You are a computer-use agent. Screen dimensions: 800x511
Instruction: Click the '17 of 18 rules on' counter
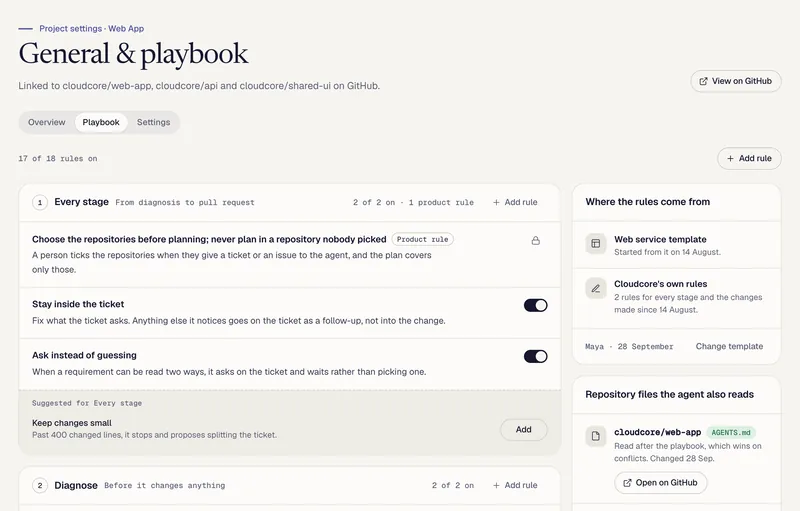pyautogui.click(x=58, y=159)
